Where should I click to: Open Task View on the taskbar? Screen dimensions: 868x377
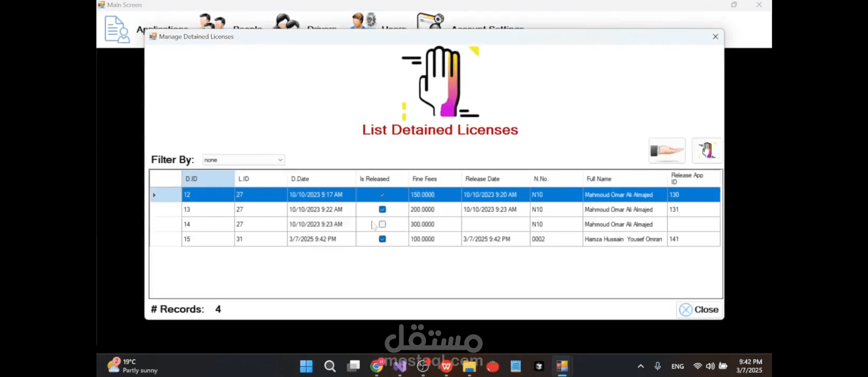click(353, 366)
